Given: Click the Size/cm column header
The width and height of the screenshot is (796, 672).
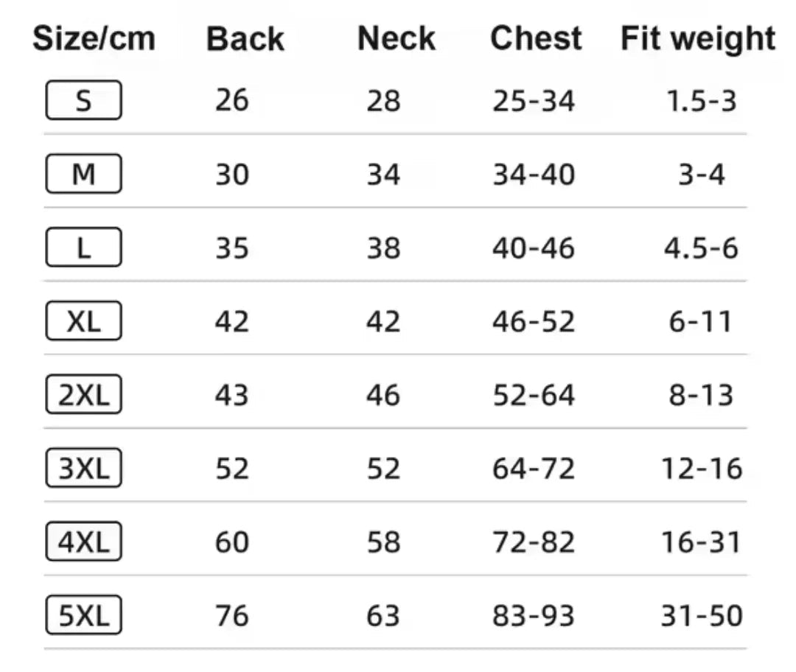Looking at the screenshot, I should (94, 38).
